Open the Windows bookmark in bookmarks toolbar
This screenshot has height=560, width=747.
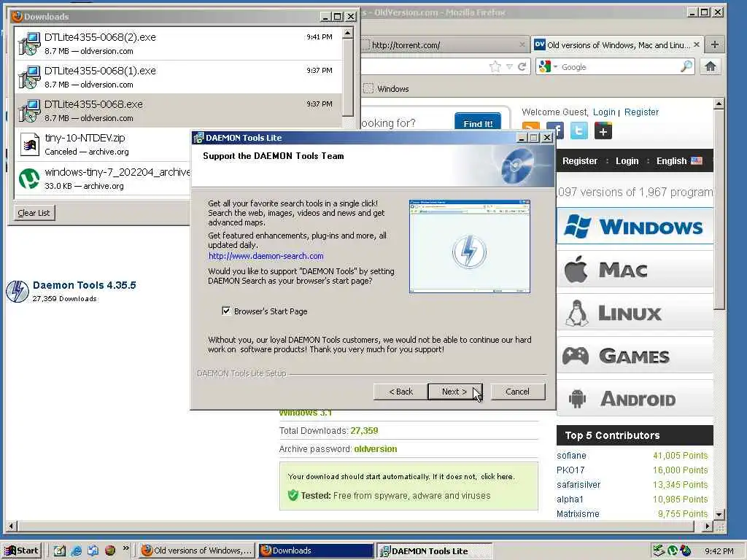click(x=387, y=88)
